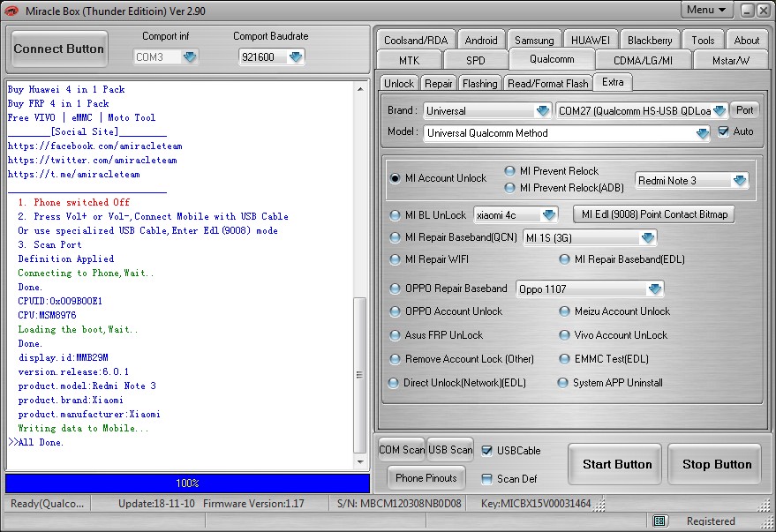
Task: Switch to the Android tab
Action: click(481, 41)
